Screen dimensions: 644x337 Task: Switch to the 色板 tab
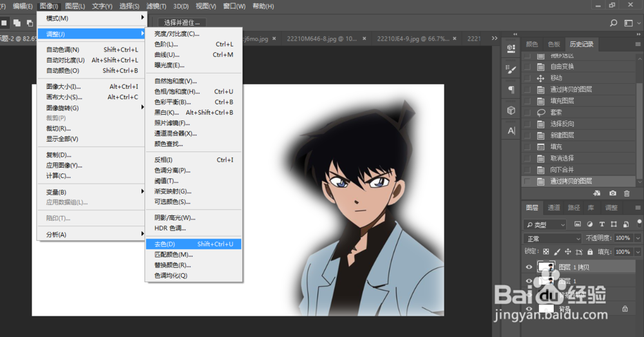pyautogui.click(x=554, y=44)
